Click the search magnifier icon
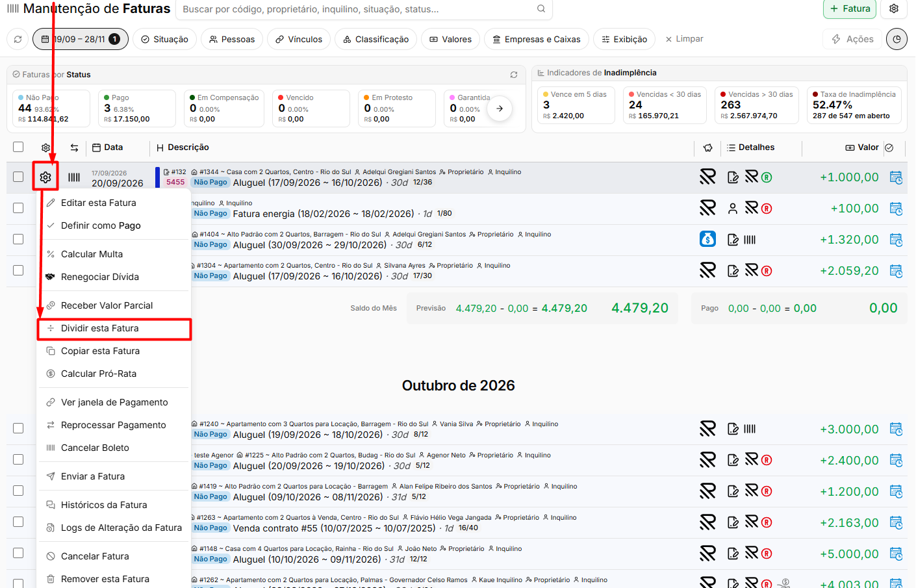Image resolution: width=916 pixels, height=588 pixels. (541, 9)
